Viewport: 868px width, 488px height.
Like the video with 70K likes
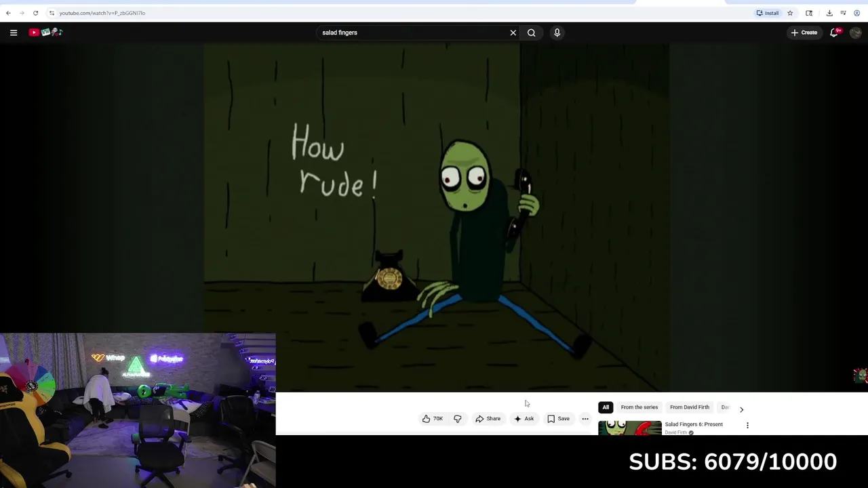[x=433, y=419]
